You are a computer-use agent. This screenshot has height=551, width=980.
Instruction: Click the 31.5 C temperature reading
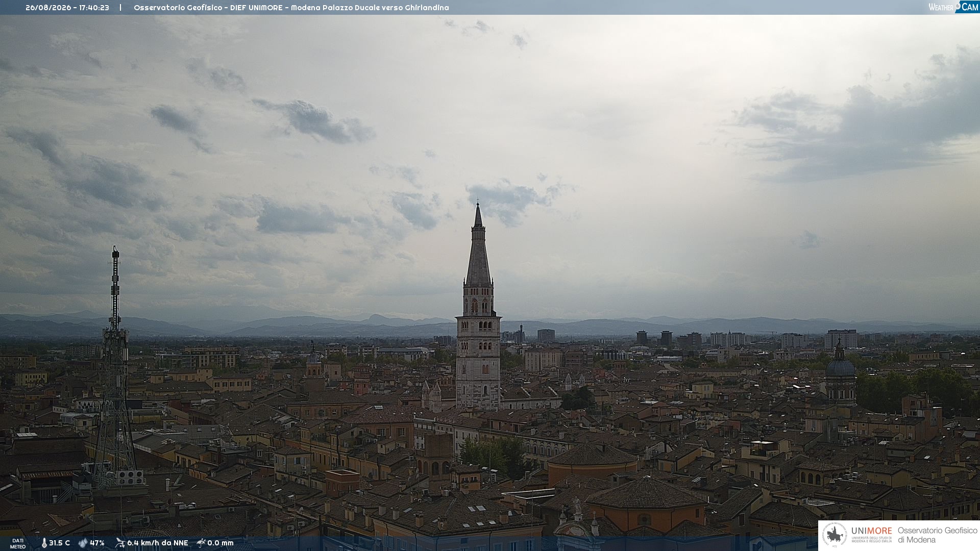[x=59, y=543]
